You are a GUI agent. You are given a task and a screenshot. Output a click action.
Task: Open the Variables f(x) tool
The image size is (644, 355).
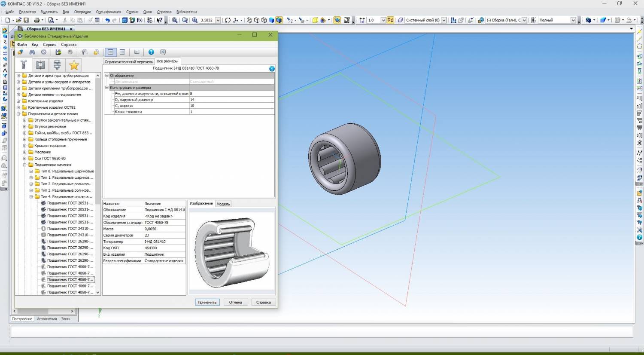[140, 20]
